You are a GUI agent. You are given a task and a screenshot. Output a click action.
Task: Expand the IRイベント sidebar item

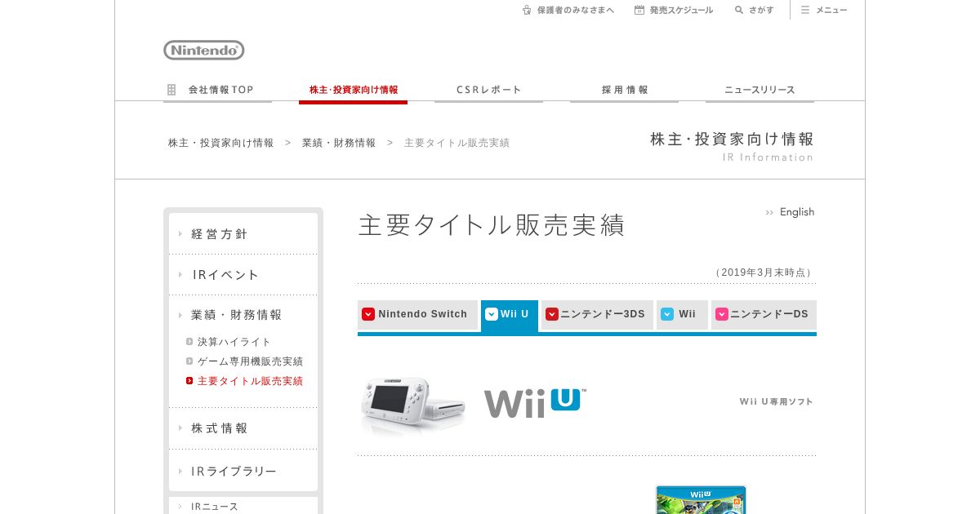click(x=243, y=275)
